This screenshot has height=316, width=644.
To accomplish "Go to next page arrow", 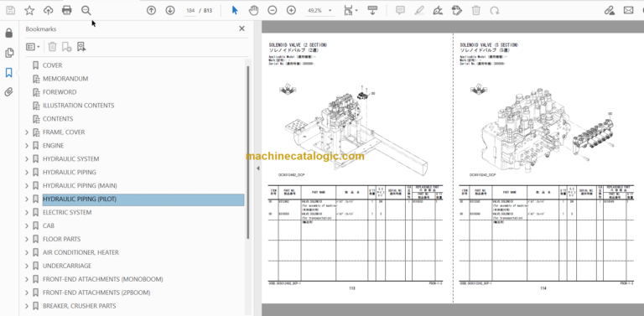I will 169,10.
